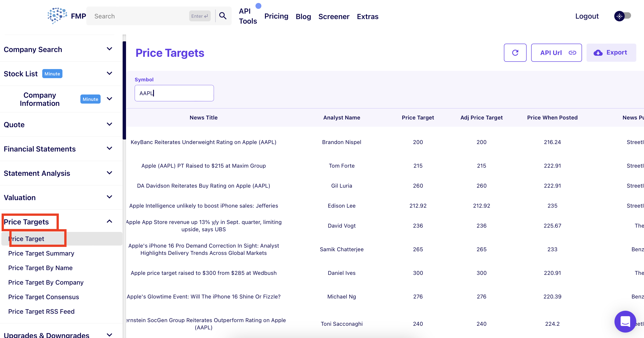Click analyst name Michael Ng
Screen dimensions: 644x338
(x=342, y=296)
